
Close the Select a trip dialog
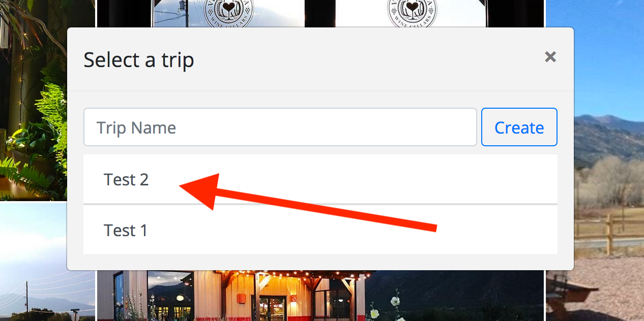[x=550, y=57]
